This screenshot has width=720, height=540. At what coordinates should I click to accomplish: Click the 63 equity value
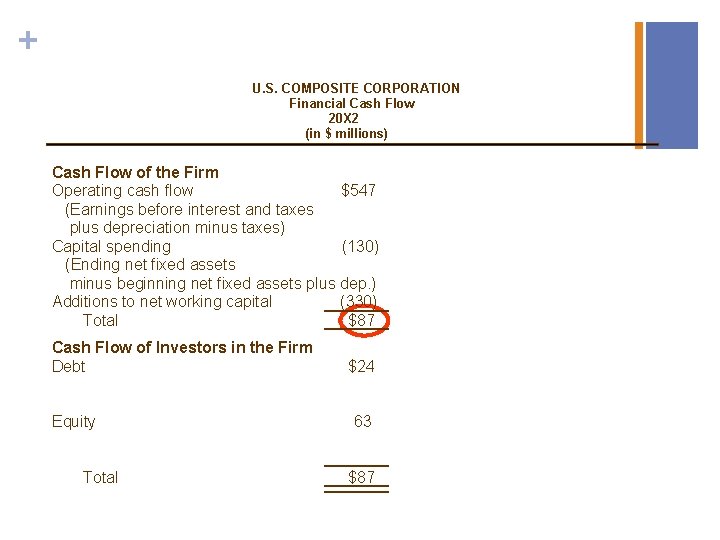(x=362, y=421)
